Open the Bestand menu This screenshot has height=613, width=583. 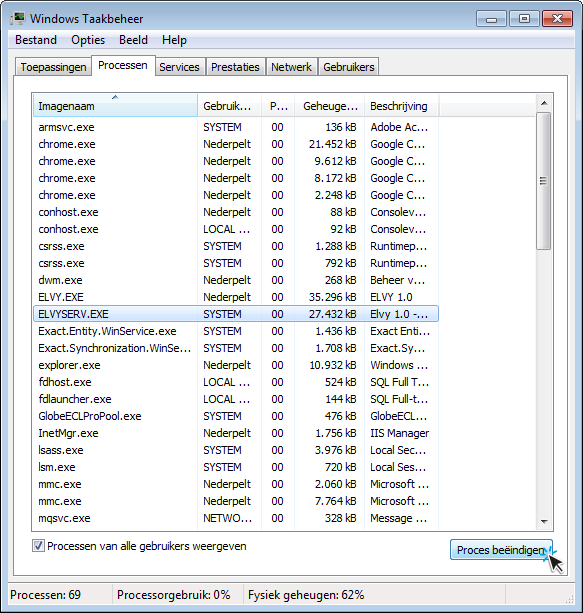pyautogui.click(x=36, y=40)
